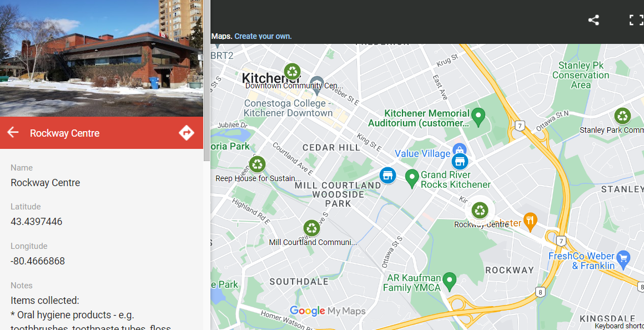
Task: Go back using the arrow beside Rockway Centre
Action: 13,132
